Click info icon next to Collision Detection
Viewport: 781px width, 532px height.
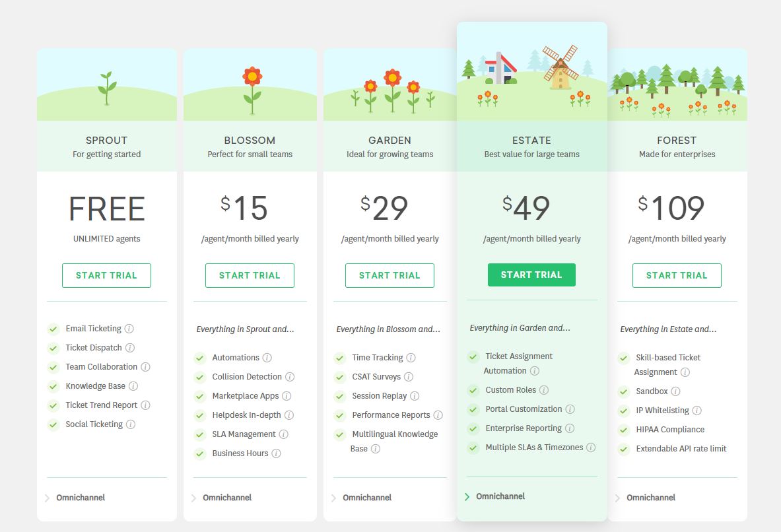pyautogui.click(x=290, y=377)
